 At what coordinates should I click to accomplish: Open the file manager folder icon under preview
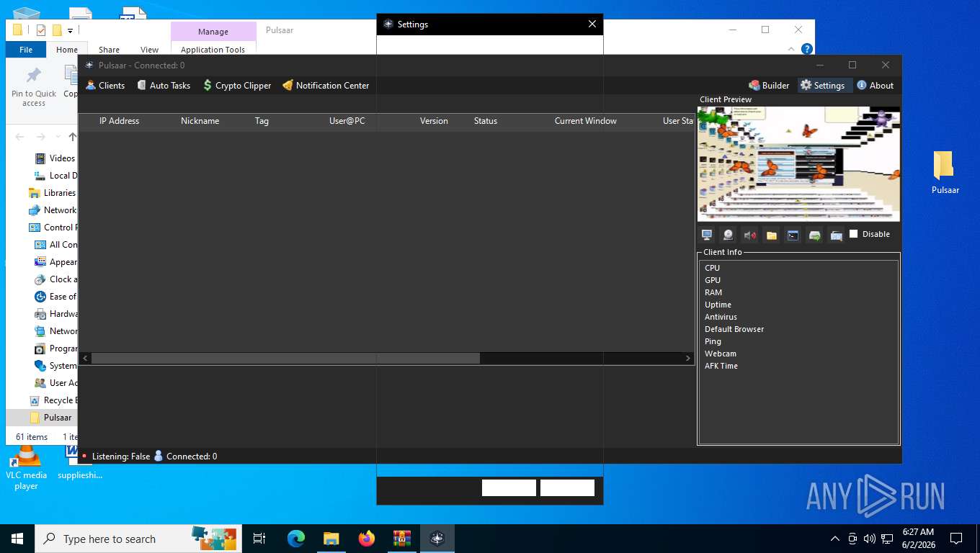(771, 235)
